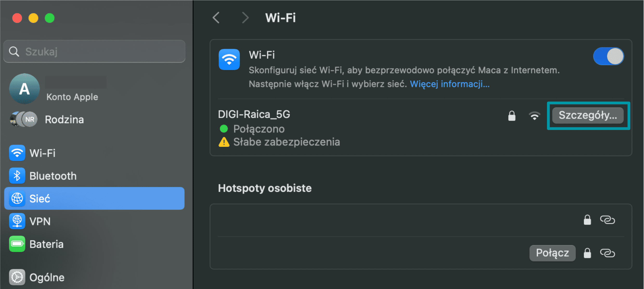Go back with the left chevron
Screen dimensions: 644x289
pyautogui.click(x=216, y=18)
